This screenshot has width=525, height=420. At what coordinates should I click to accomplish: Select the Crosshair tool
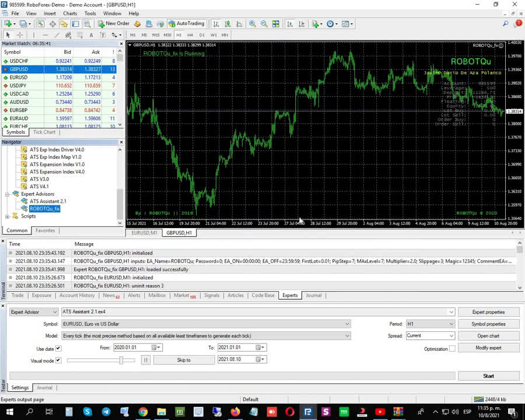[20, 35]
